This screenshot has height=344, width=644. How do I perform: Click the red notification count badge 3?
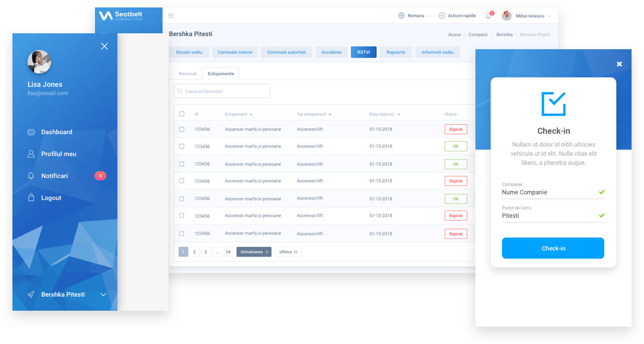tap(100, 176)
